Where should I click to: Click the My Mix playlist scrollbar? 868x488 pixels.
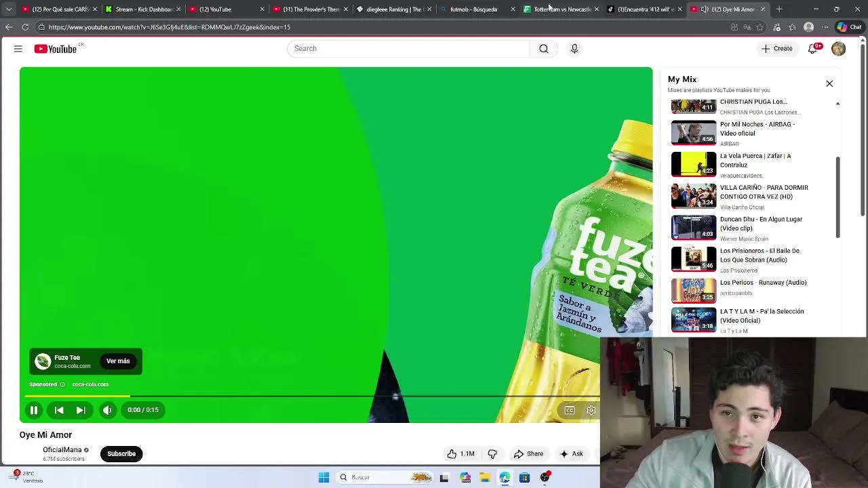[837, 197]
